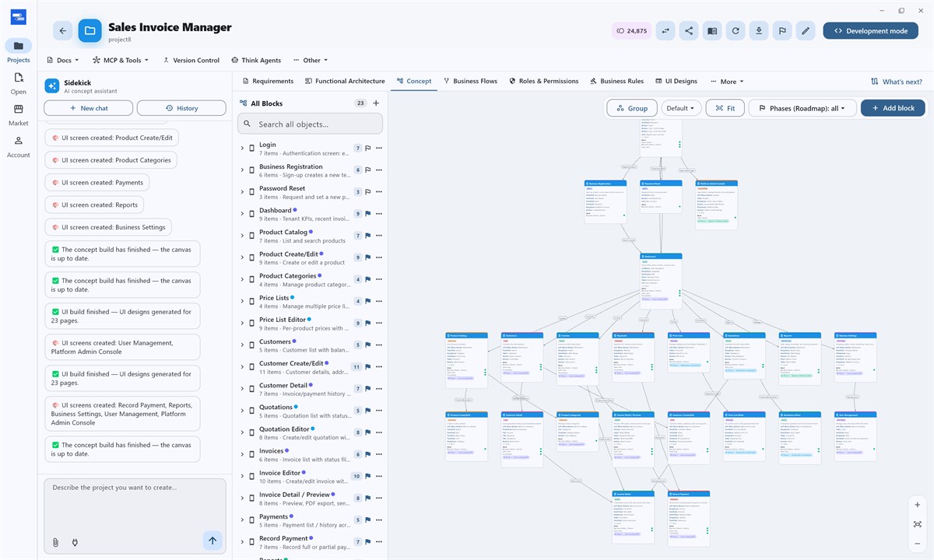Open the Business Flows tab

tap(470, 81)
